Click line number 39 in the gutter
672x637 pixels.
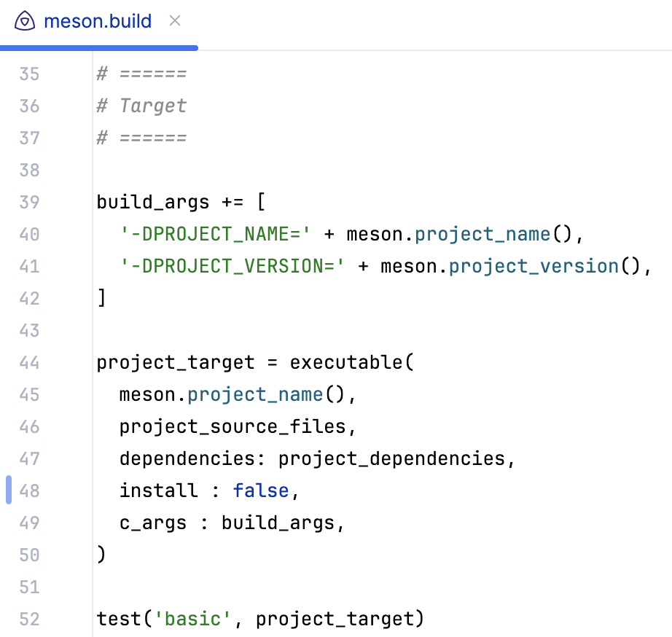point(29,202)
